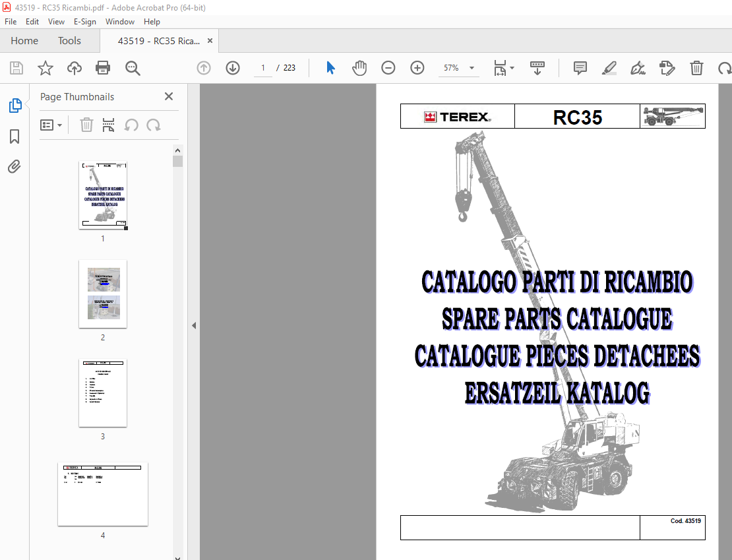Open the E-Sign menu
The height and width of the screenshot is (560, 732).
[x=85, y=22]
